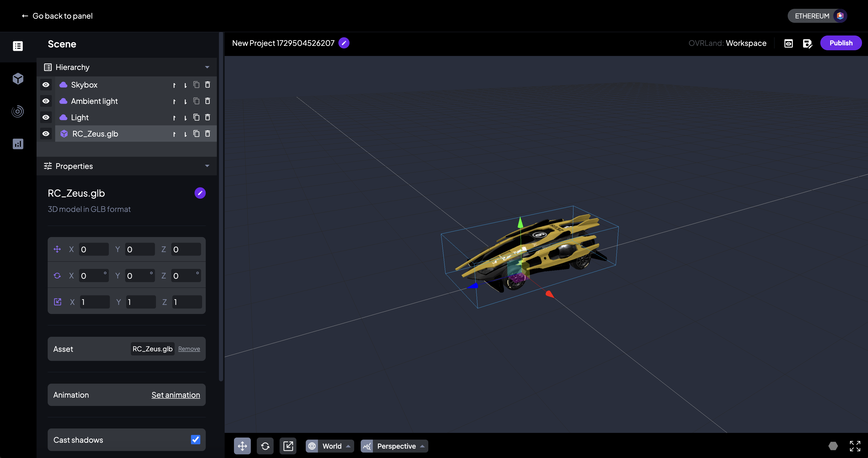Image resolution: width=868 pixels, height=458 pixels.
Task: Select the rotate gizmo tool in bottom toolbar
Action: point(265,446)
